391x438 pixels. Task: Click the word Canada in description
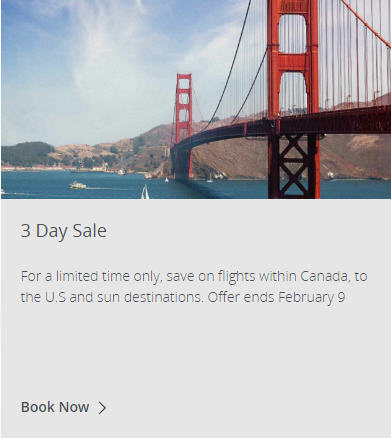point(324,276)
